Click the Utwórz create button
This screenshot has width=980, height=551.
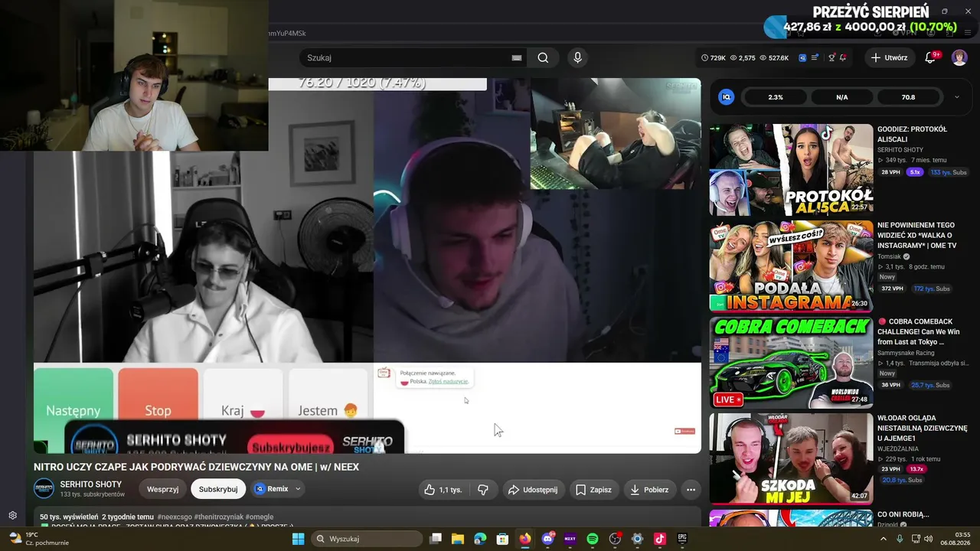889,57
